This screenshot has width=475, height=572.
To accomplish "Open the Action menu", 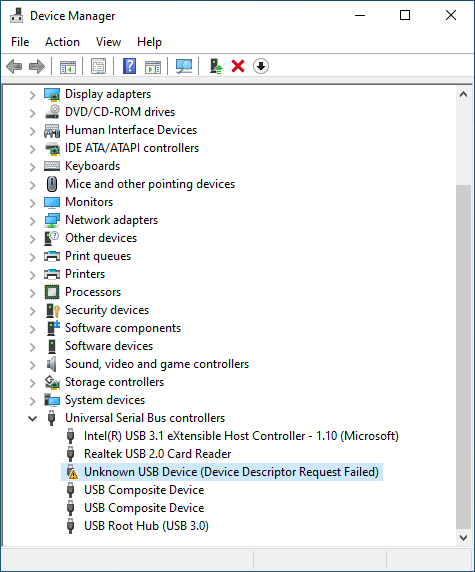I will (x=62, y=42).
